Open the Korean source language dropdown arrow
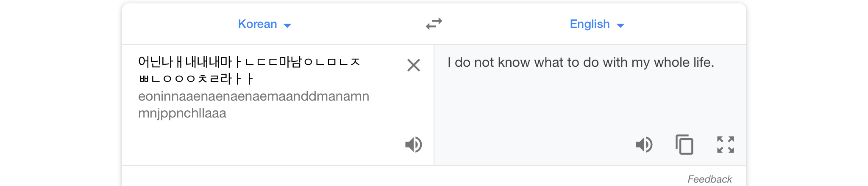Image resolution: width=868 pixels, height=186 pixels. click(287, 25)
